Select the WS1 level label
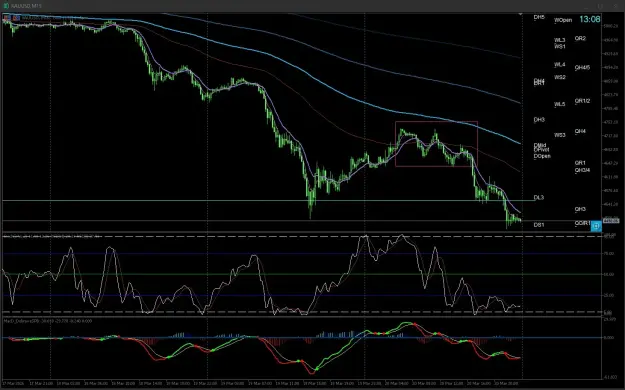The width and height of the screenshot is (625, 390). [x=560, y=46]
